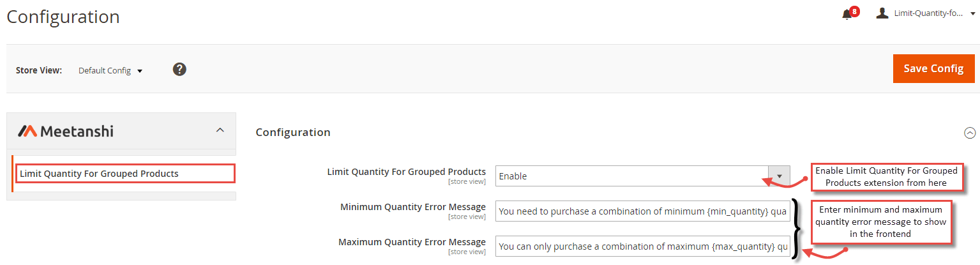This screenshot has height=265, width=980.
Task: Click the arrow on the Enable select box
Action: [x=779, y=176]
